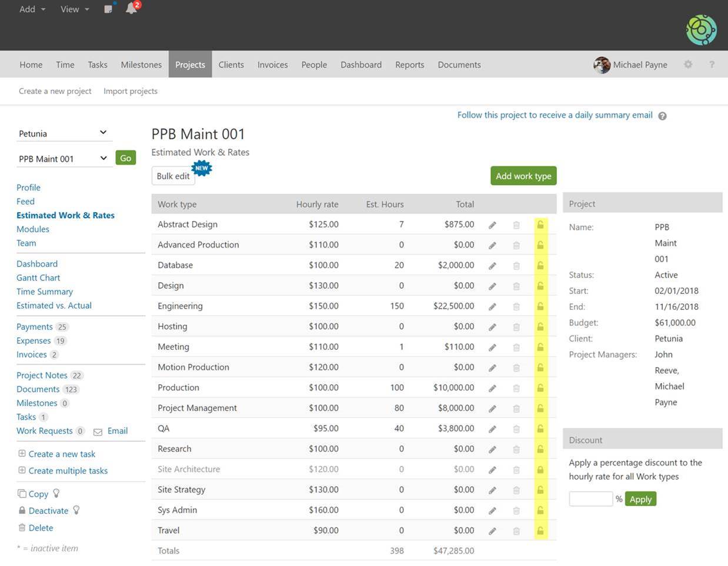
Task: Open the Petunia client dropdown
Action: pyautogui.click(x=62, y=133)
